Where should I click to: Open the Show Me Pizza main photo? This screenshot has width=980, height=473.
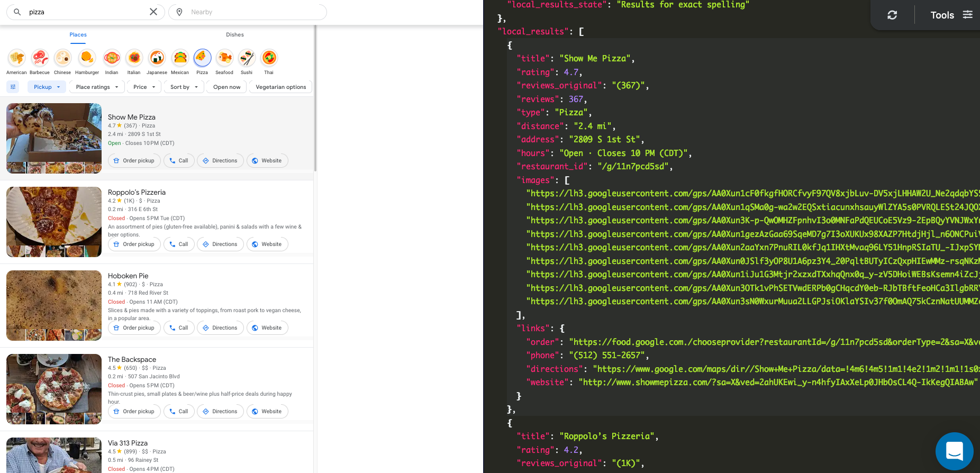click(x=54, y=132)
